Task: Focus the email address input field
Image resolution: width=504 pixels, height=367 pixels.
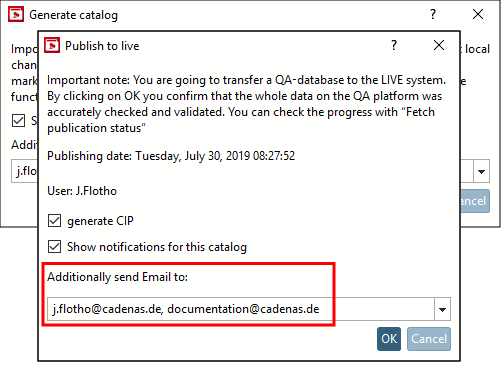Action: (241, 309)
